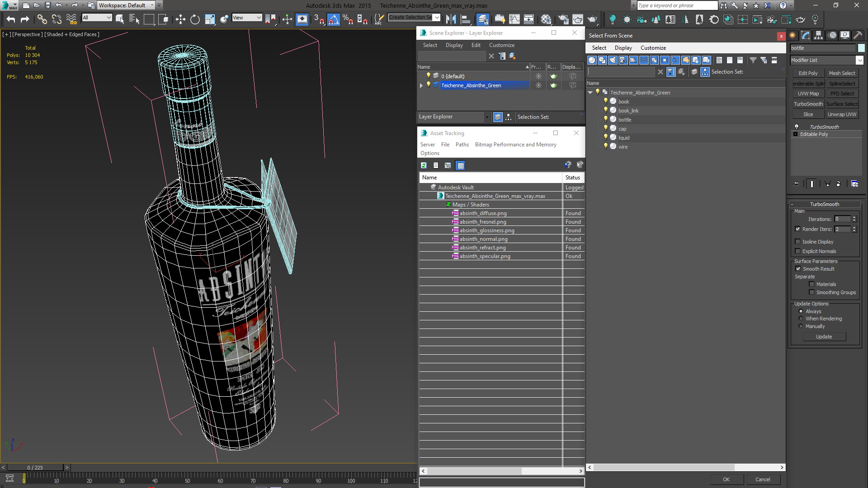Expand the Editable Poly stack entry
This screenshot has width=868, height=488.
tap(796, 134)
